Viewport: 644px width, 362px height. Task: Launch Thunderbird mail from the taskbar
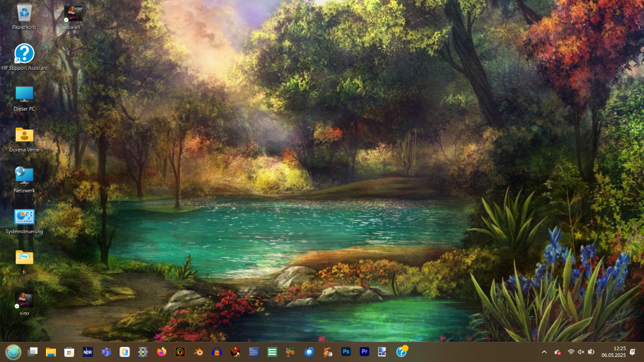point(309,352)
